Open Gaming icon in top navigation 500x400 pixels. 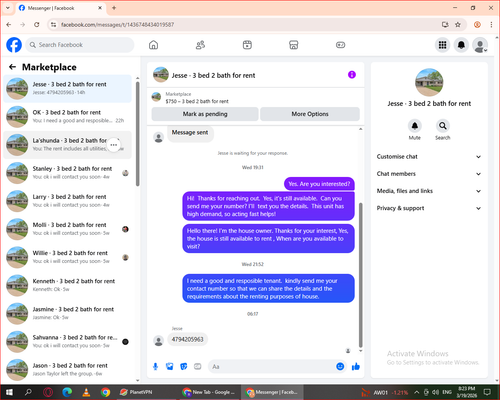[x=340, y=45]
